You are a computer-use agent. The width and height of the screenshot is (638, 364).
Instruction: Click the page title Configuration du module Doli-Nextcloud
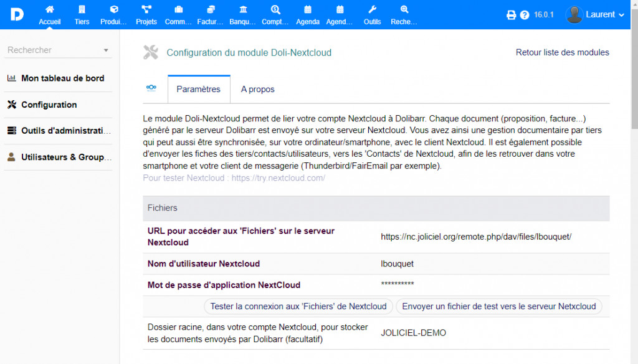249,53
